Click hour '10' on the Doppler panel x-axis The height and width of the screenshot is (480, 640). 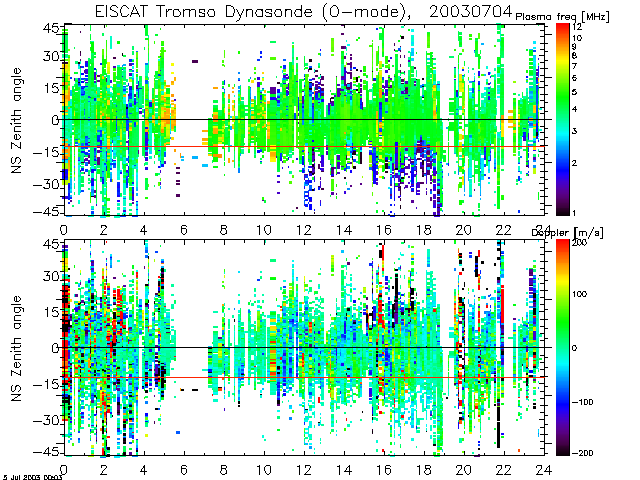coord(264,470)
